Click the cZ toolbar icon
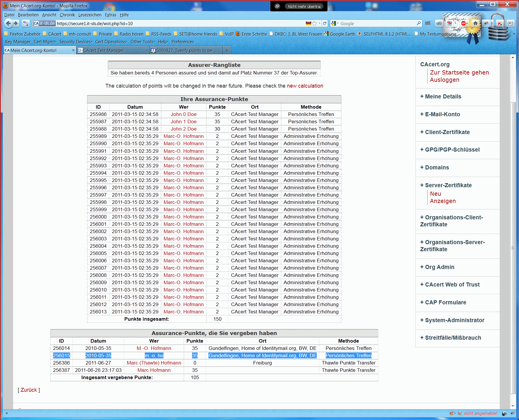Image resolution: width=519 pixels, height=420 pixels. [439, 23]
